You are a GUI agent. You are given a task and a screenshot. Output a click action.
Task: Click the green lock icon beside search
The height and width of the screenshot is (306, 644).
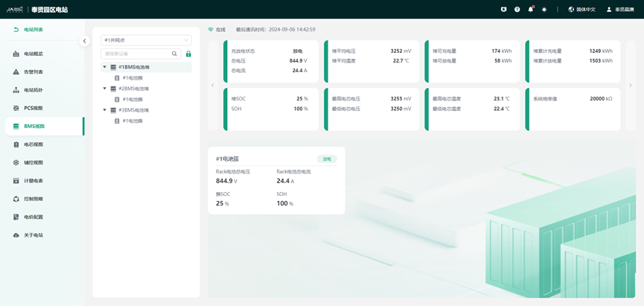[188, 54]
